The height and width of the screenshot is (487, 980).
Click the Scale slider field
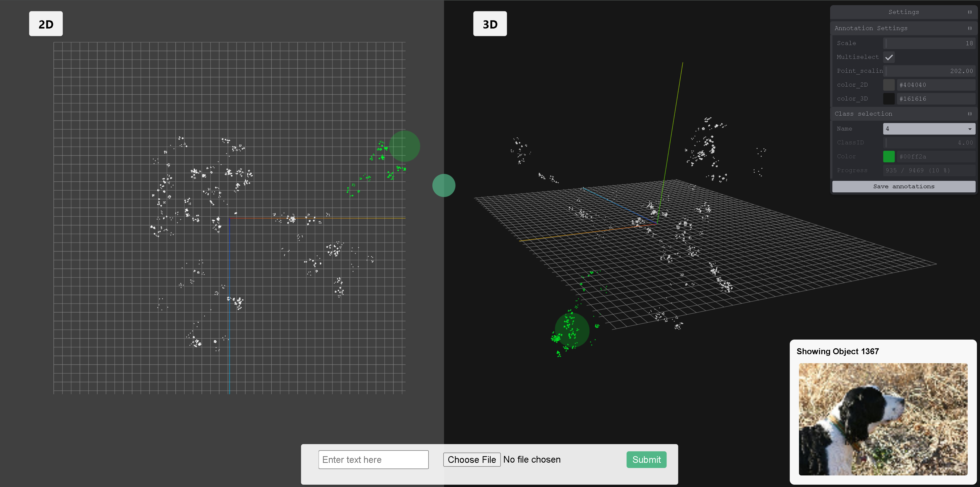[x=929, y=43]
